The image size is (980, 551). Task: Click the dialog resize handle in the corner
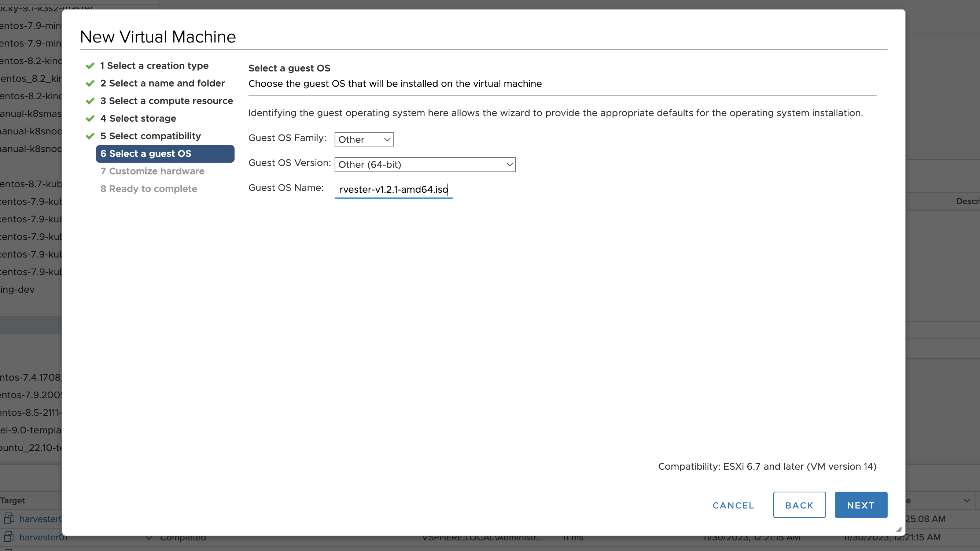point(899,529)
